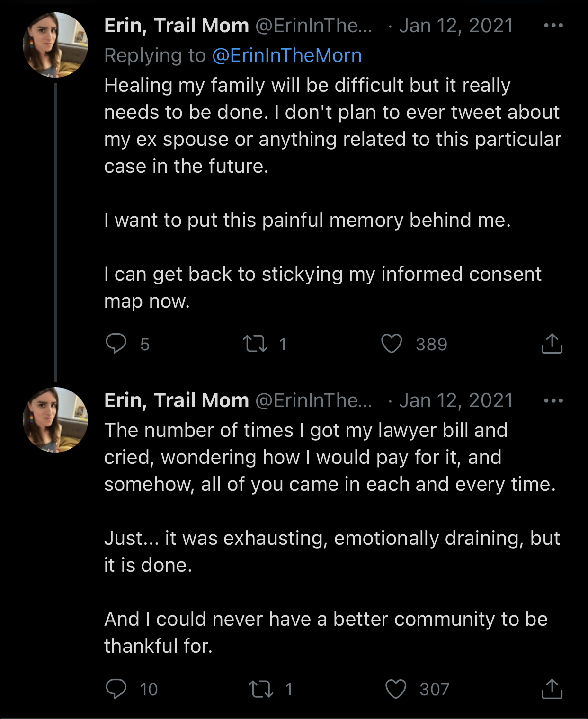Viewport: 588px width, 719px height.
Task: Open more options on second tweet
Action: tap(553, 401)
